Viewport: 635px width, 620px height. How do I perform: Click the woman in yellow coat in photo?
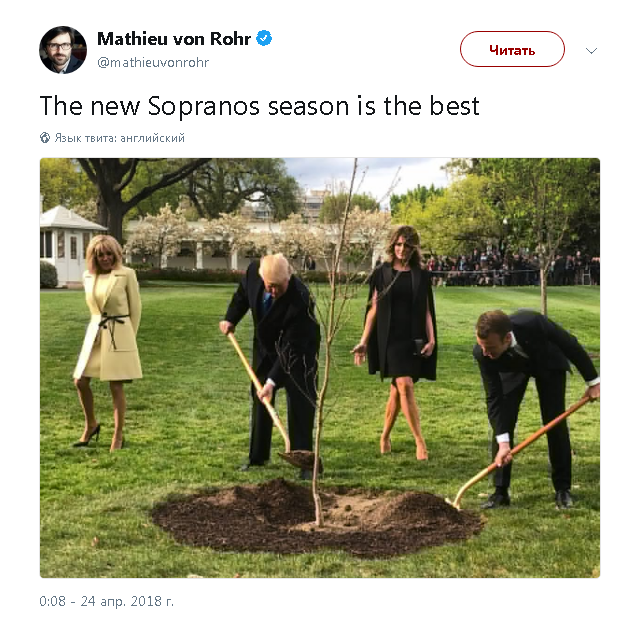[107, 342]
